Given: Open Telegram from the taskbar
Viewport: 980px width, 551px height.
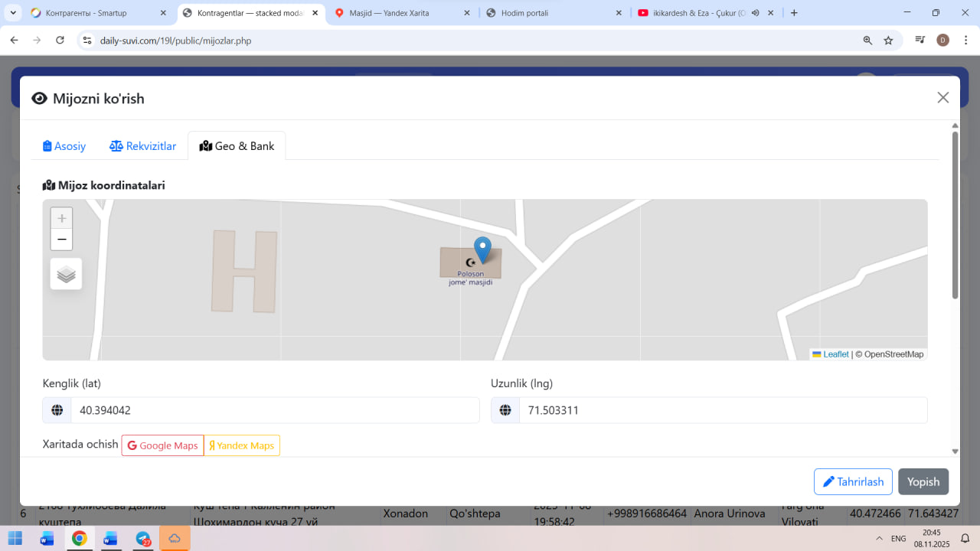Looking at the screenshot, I should pos(143,538).
